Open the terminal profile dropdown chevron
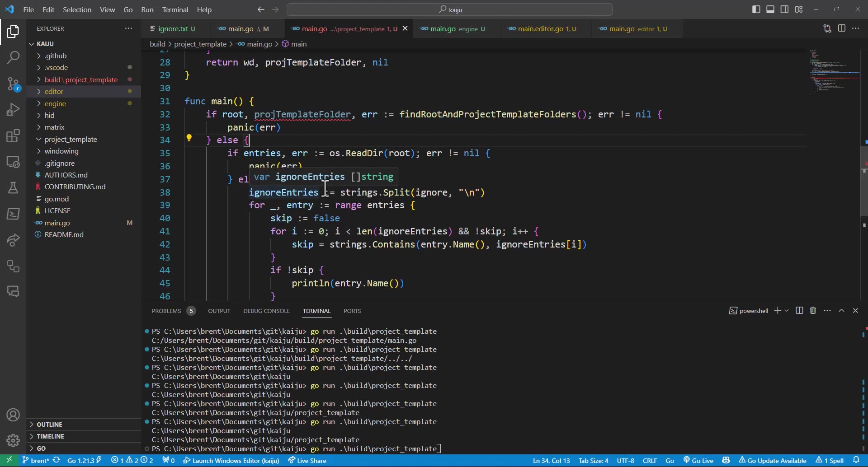The width and height of the screenshot is (868, 467). 787,311
